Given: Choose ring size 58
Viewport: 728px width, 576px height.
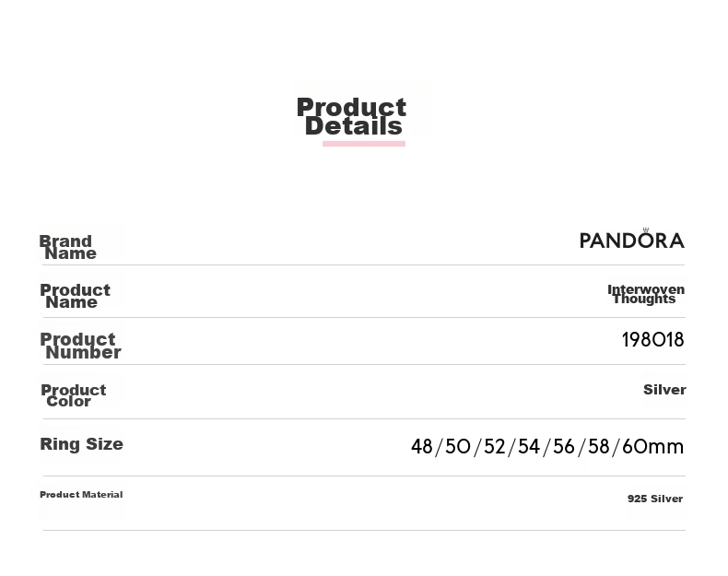Looking at the screenshot, I should pos(598,446).
